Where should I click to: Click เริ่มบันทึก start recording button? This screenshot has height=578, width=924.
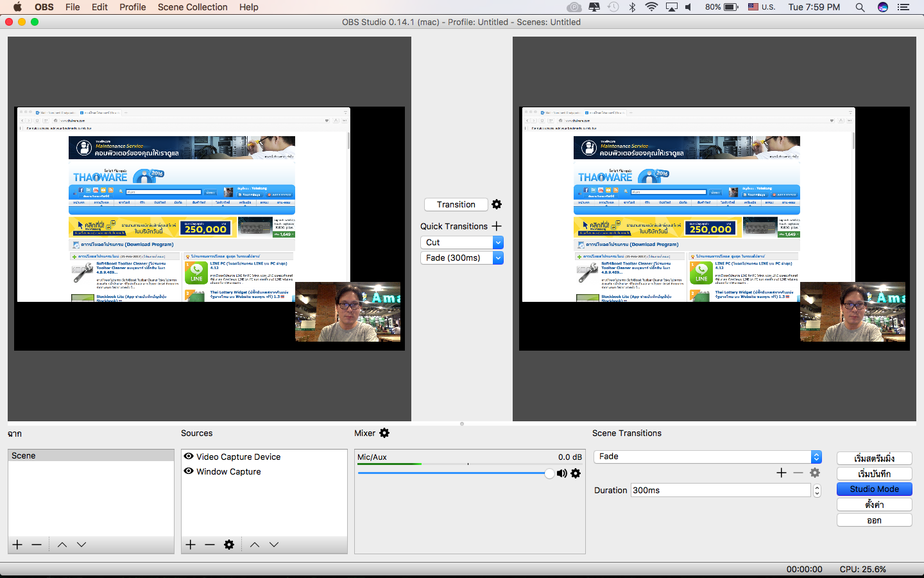click(874, 473)
